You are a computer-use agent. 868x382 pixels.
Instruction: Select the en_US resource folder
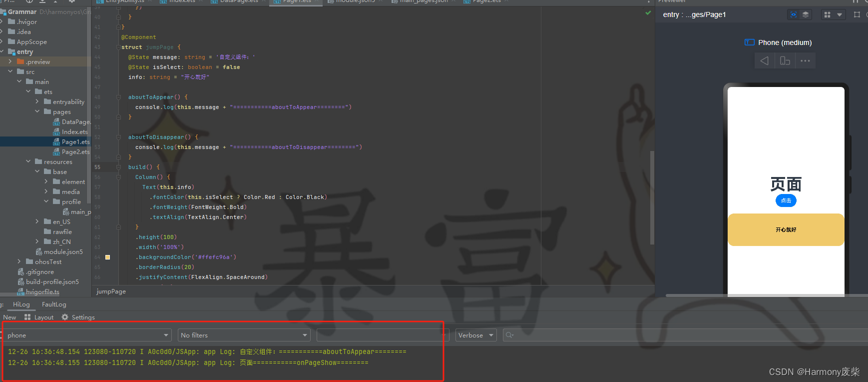(x=57, y=222)
